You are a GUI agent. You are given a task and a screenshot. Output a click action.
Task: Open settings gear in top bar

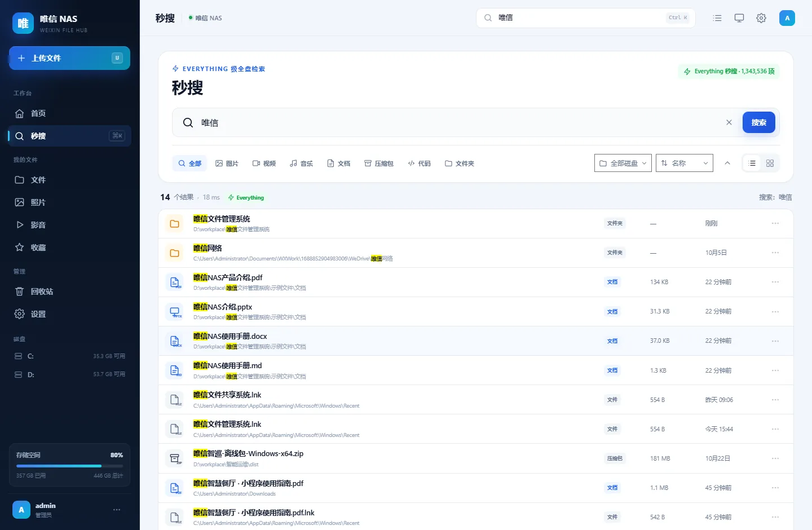pyautogui.click(x=761, y=18)
